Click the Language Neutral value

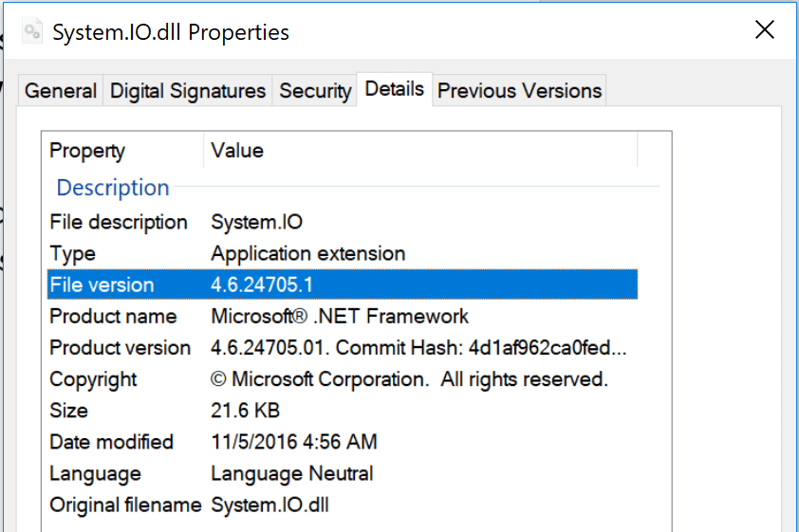(x=292, y=473)
